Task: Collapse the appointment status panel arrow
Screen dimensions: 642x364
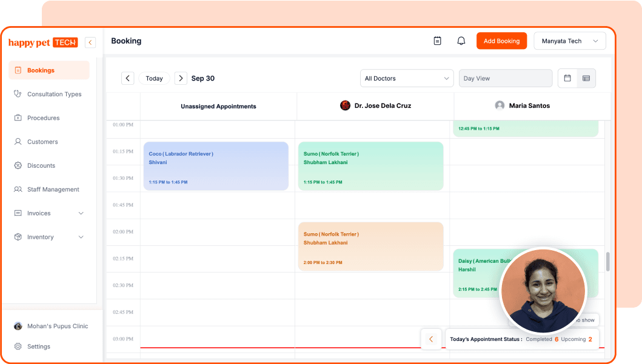Action: point(431,339)
